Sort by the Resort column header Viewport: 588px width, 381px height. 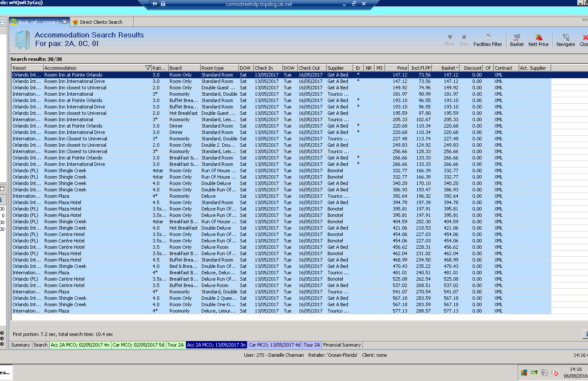pos(27,68)
